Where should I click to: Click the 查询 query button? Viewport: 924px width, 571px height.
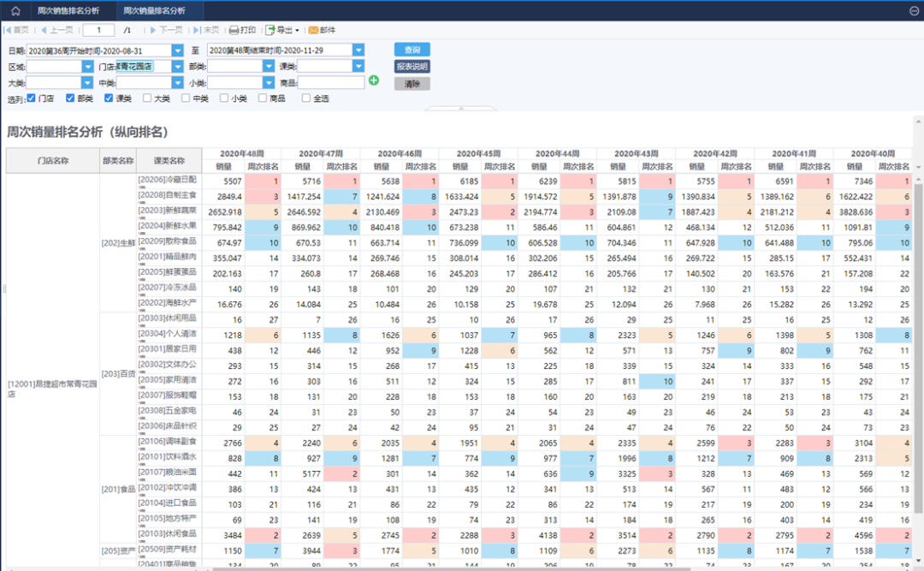click(412, 50)
